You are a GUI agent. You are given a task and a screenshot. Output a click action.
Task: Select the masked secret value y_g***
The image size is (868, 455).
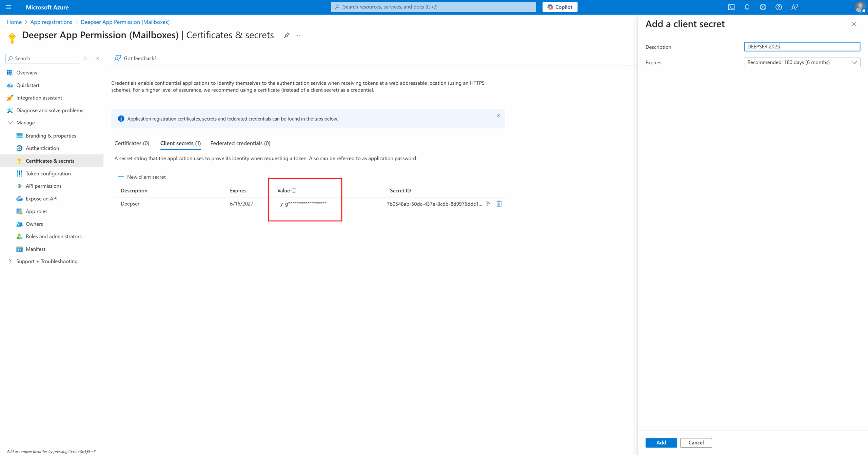click(x=303, y=204)
